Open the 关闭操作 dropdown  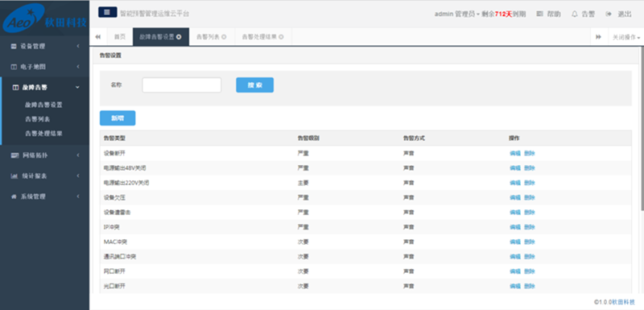point(626,37)
